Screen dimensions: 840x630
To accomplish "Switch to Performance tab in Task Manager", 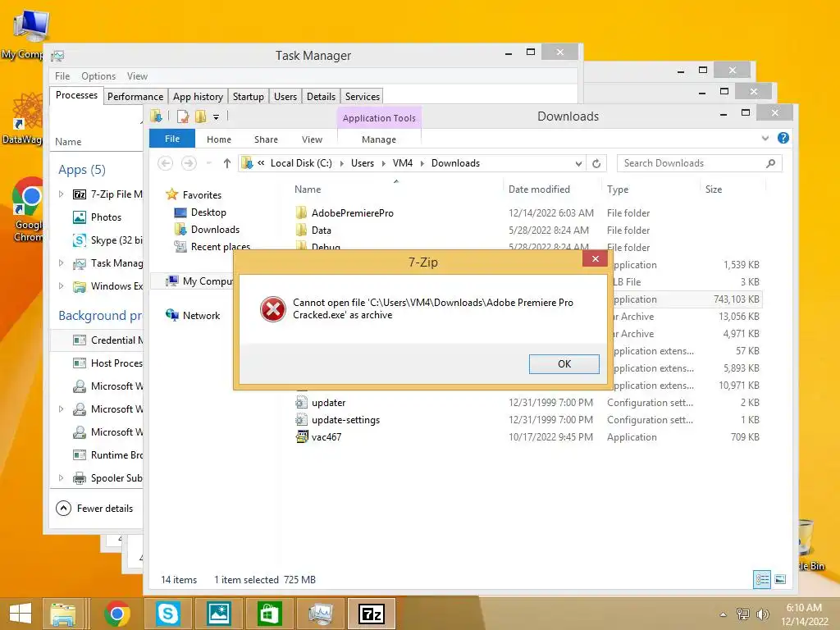I will [x=135, y=97].
